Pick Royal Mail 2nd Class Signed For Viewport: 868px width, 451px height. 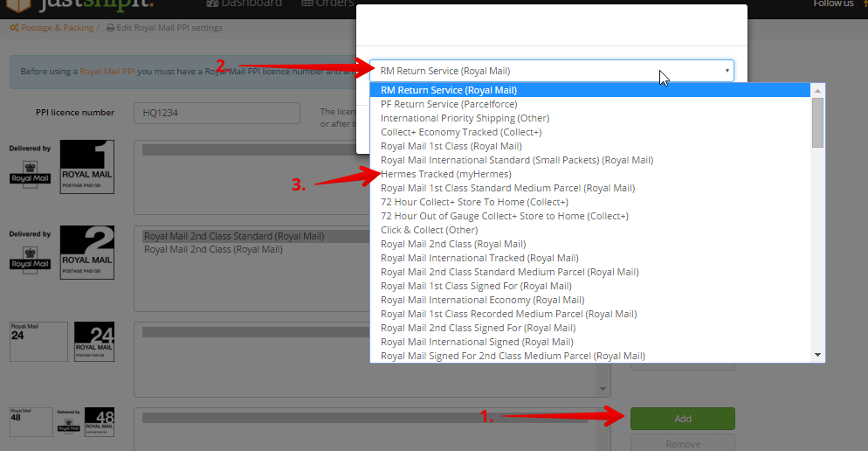tap(590, 328)
